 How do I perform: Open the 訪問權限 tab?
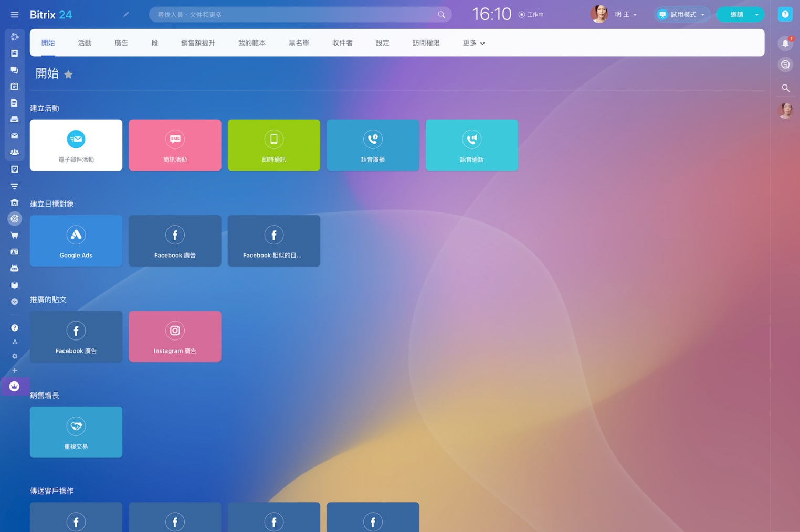(426, 43)
